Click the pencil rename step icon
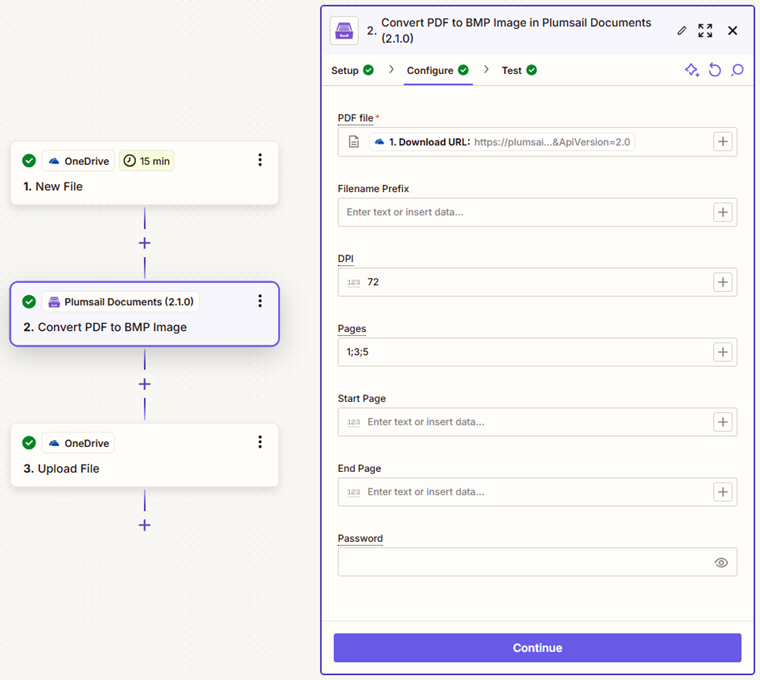 (681, 31)
